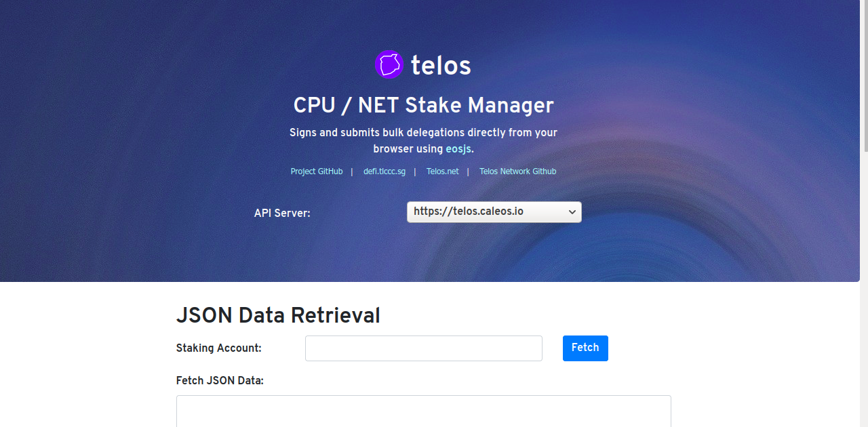Open the Project GitHub link
Viewport: 868px width, 427px height.
coord(316,171)
